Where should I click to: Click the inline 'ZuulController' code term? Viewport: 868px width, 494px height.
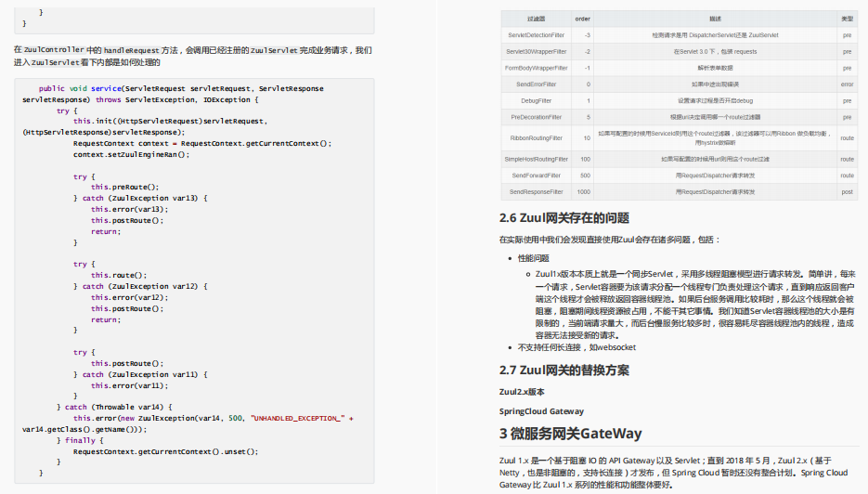click(54, 50)
